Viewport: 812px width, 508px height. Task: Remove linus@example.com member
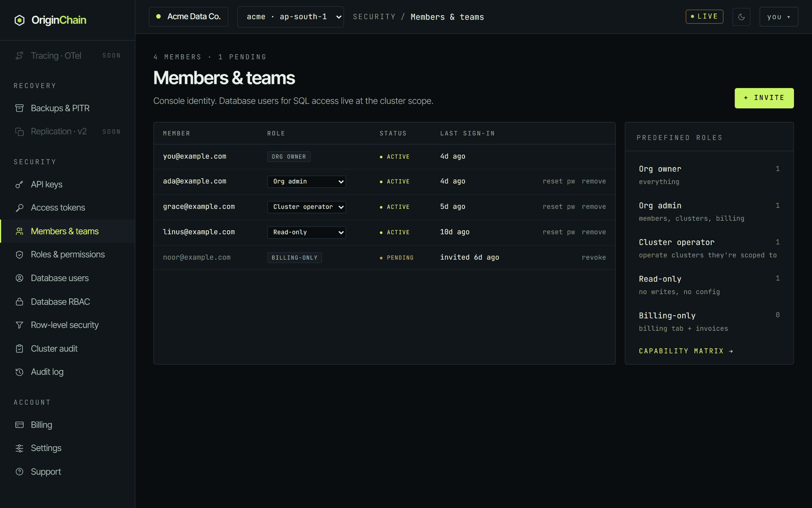point(594,232)
